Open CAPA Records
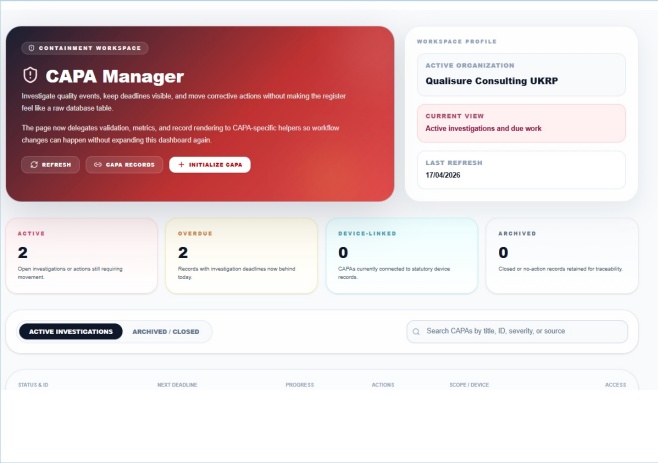This screenshot has height=463, width=658. click(124, 165)
